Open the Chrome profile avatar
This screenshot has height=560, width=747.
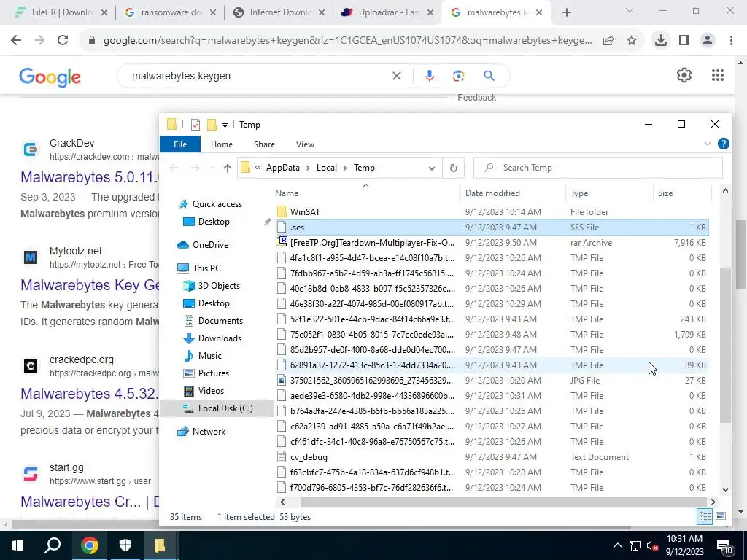point(708,41)
